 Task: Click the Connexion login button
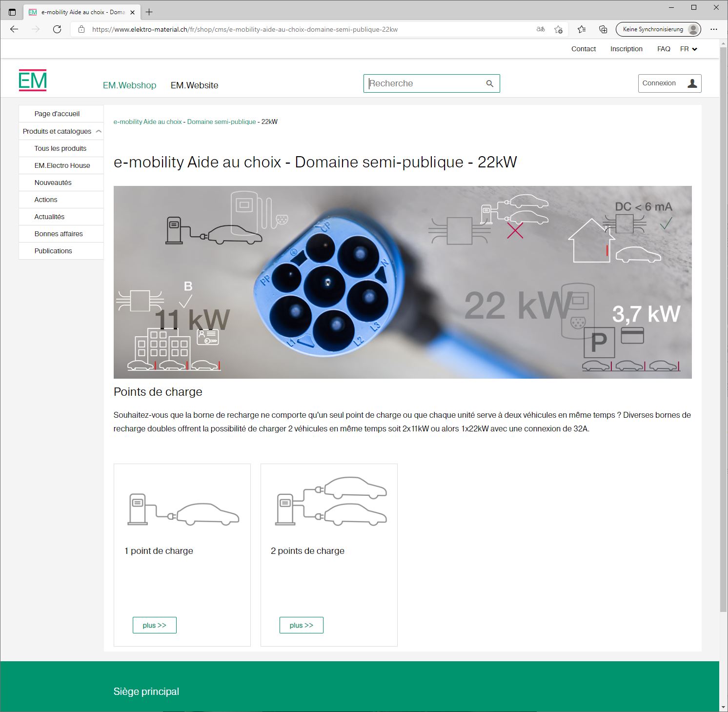[x=669, y=83]
